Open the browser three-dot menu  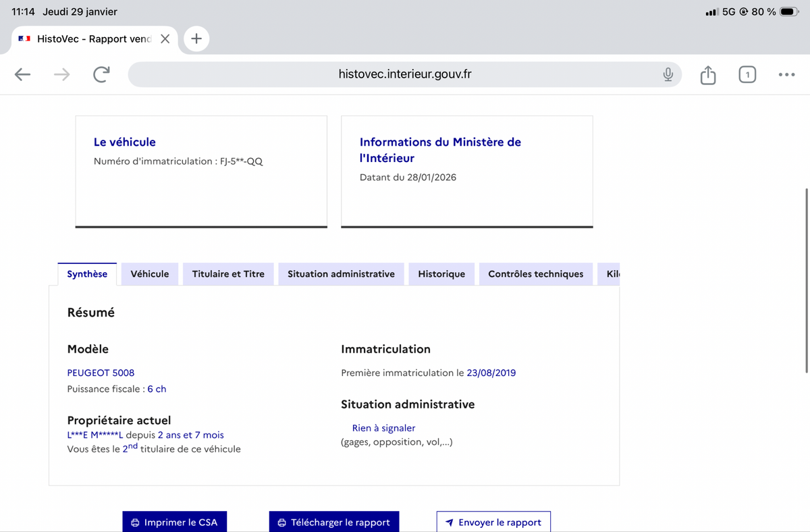786,74
